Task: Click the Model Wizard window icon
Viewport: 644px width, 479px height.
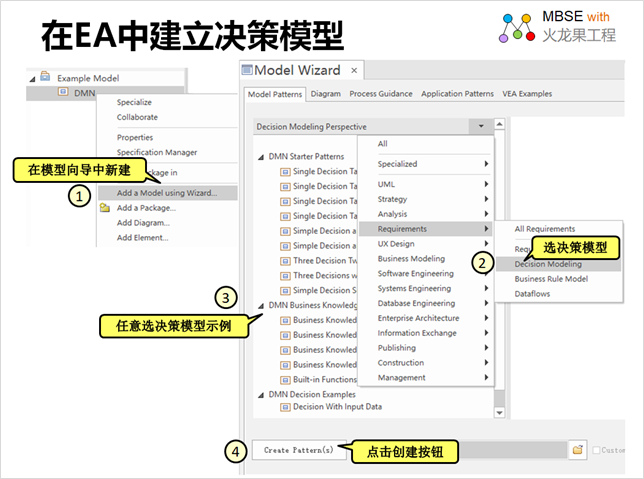Action: point(247,70)
